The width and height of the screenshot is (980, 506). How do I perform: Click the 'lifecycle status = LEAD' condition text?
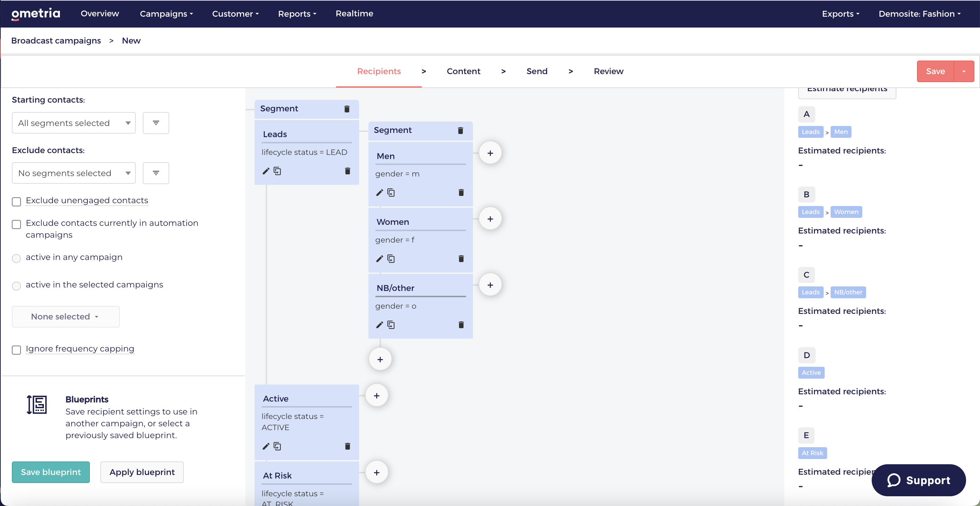click(304, 152)
